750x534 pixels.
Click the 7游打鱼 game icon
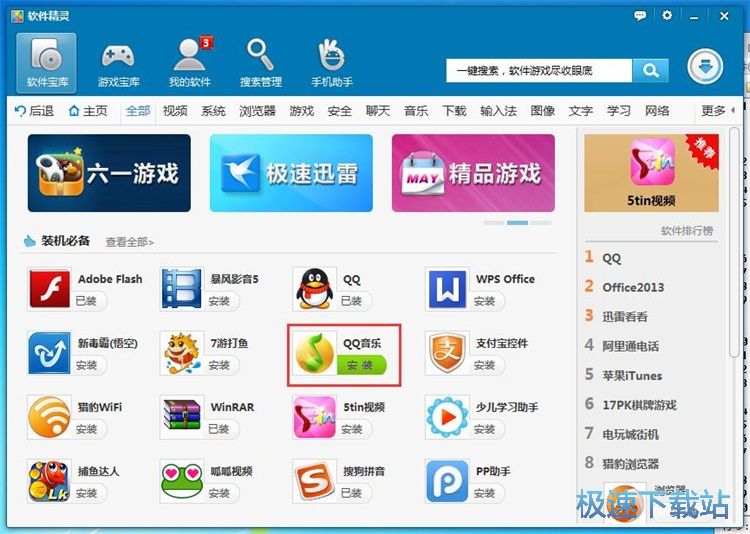click(182, 353)
